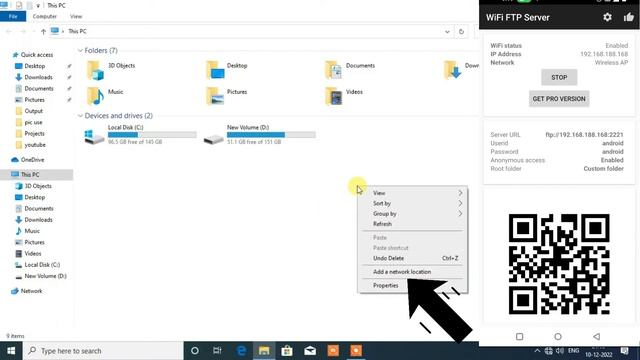Tap Android recent apps square button
The height and width of the screenshot is (360, 640).
click(x=519, y=337)
